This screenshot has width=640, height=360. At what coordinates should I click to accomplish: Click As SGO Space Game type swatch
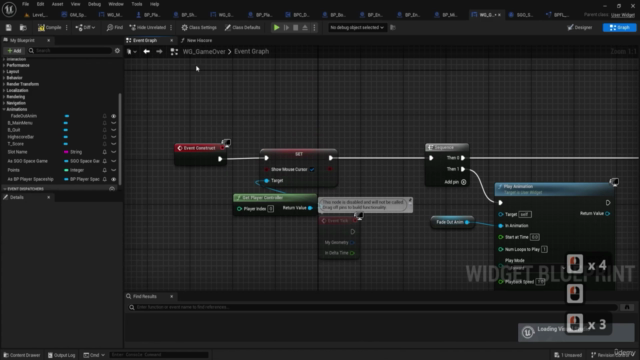[x=66, y=161]
